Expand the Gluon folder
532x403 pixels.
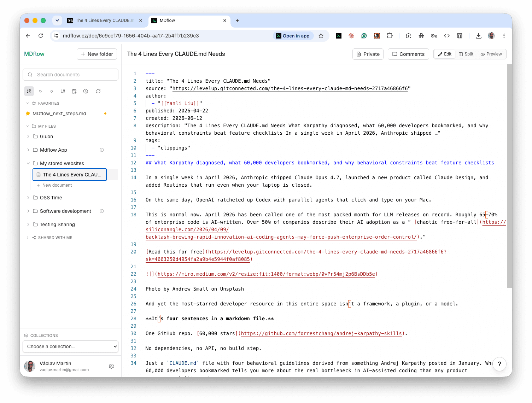(28, 136)
